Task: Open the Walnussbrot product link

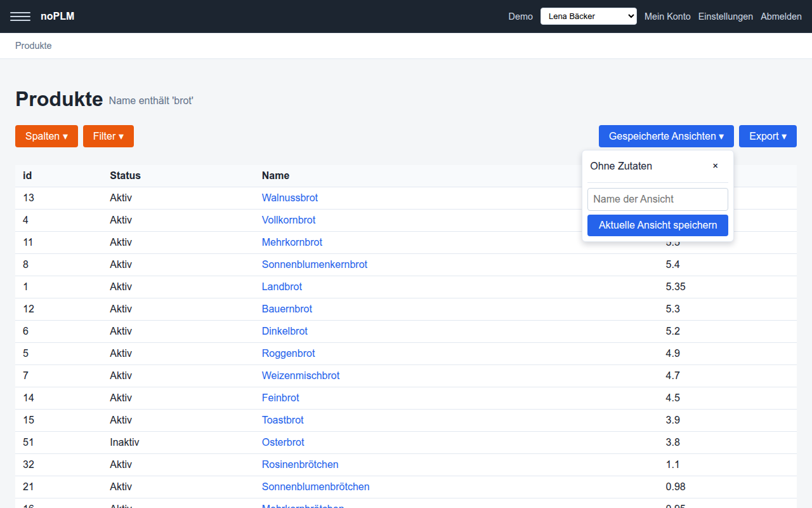Action: tap(290, 197)
